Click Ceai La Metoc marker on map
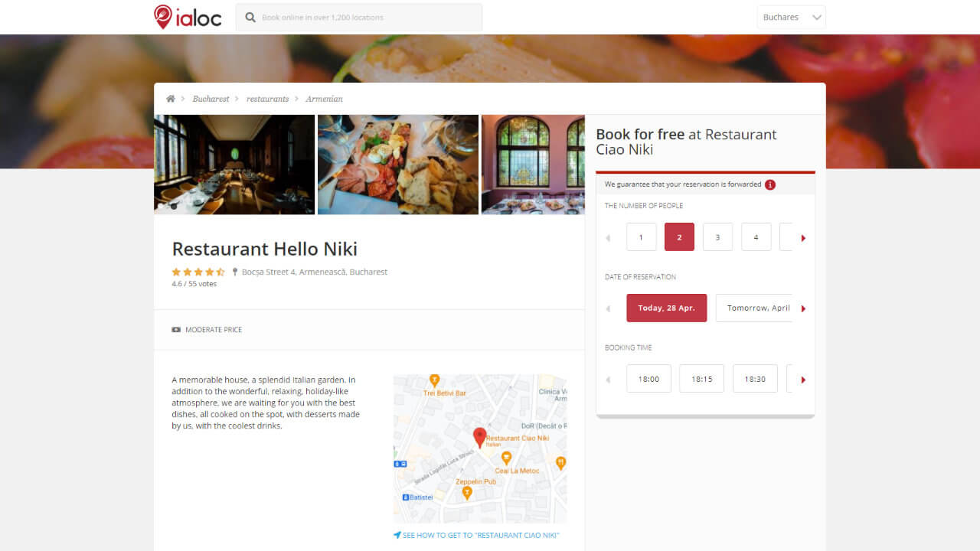Viewport: 980px width, 551px height. (x=505, y=458)
